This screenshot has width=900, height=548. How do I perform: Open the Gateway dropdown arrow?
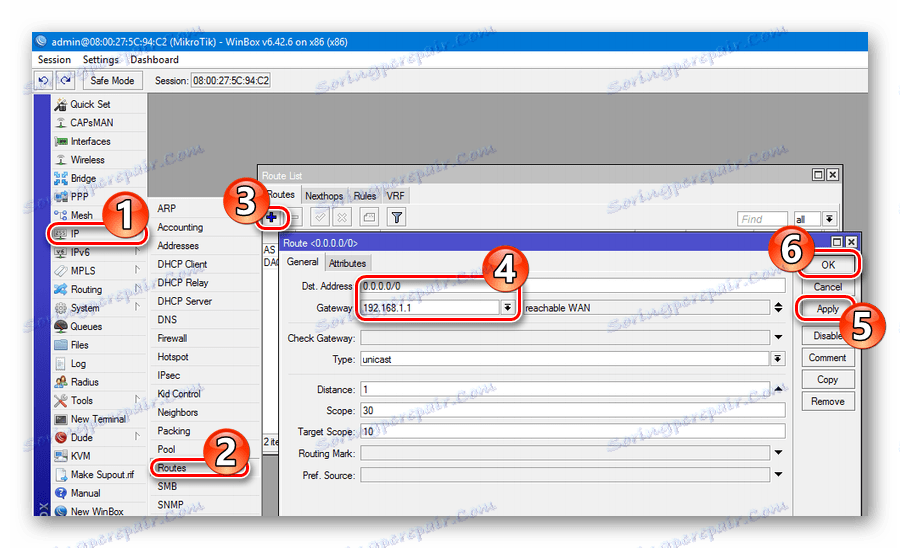(x=507, y=308)
